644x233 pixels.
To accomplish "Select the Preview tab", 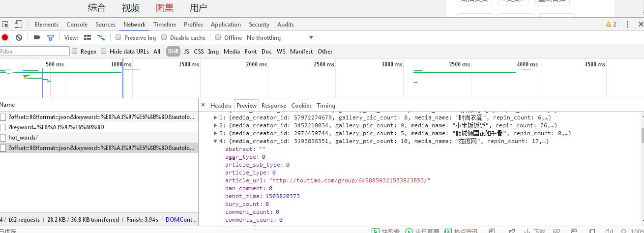I will pos(246,105).
